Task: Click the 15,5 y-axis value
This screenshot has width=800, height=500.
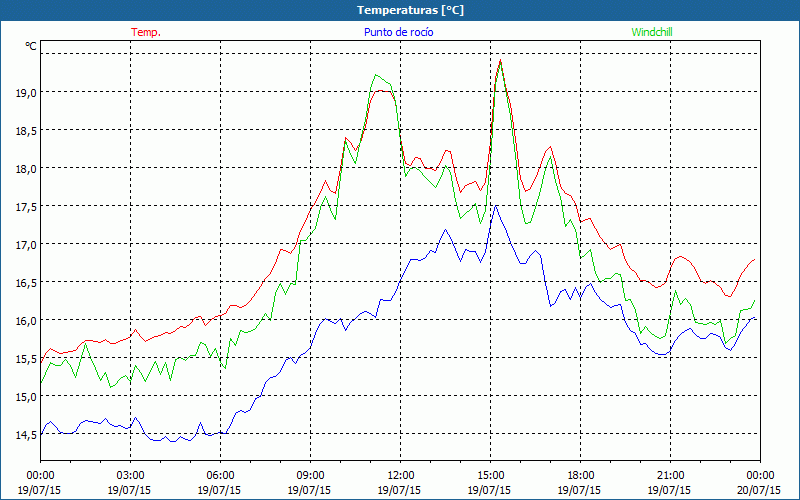Action: tap(26, 358)
